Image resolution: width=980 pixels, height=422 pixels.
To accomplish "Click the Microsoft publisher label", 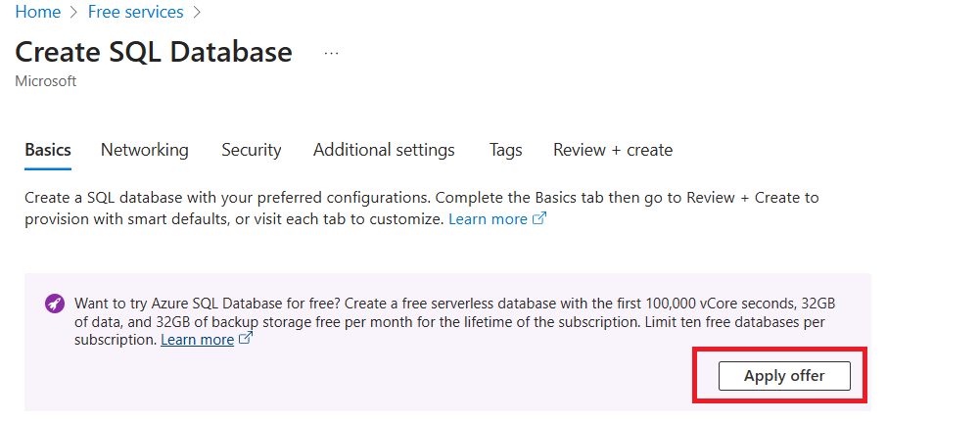I will [46, 81].
